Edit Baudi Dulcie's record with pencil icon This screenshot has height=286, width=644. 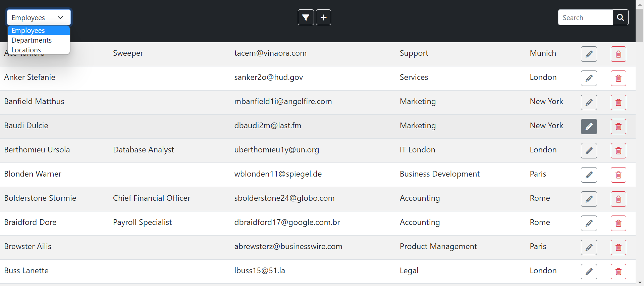pyautogui.click(x=589, y=127)
